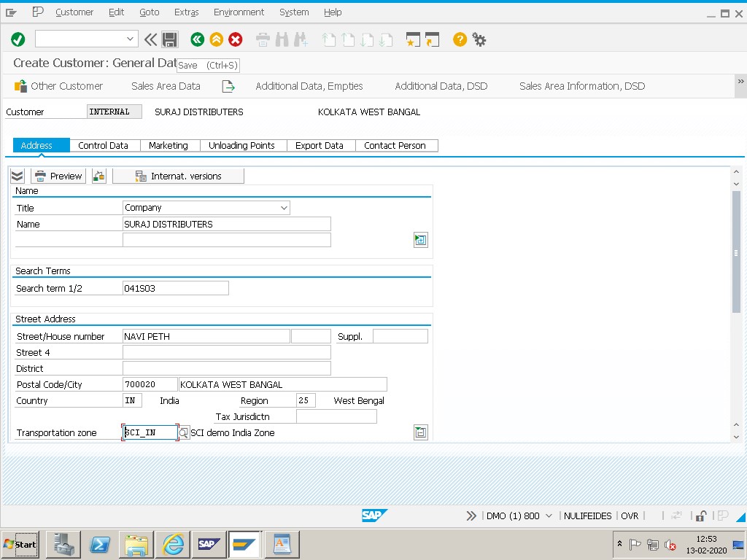
Task: Open the Goto menu
Action: (149, 12)
